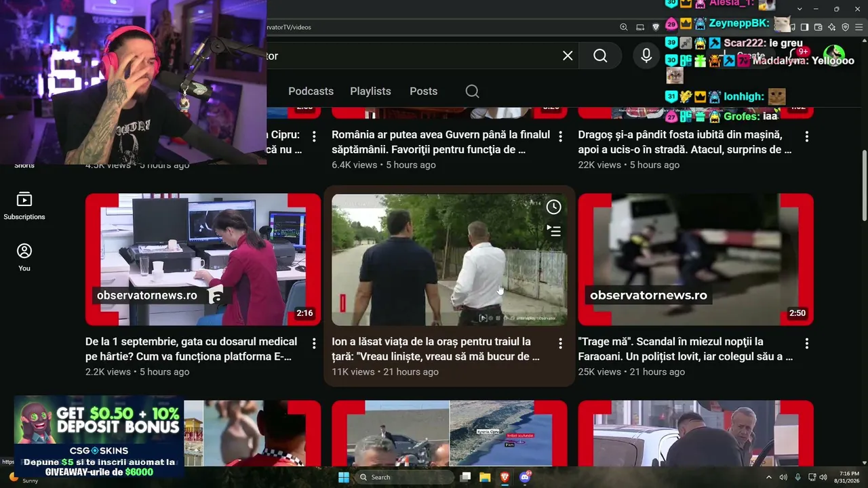
Task: Click the taskbar Search box
Action: point(405,477)
